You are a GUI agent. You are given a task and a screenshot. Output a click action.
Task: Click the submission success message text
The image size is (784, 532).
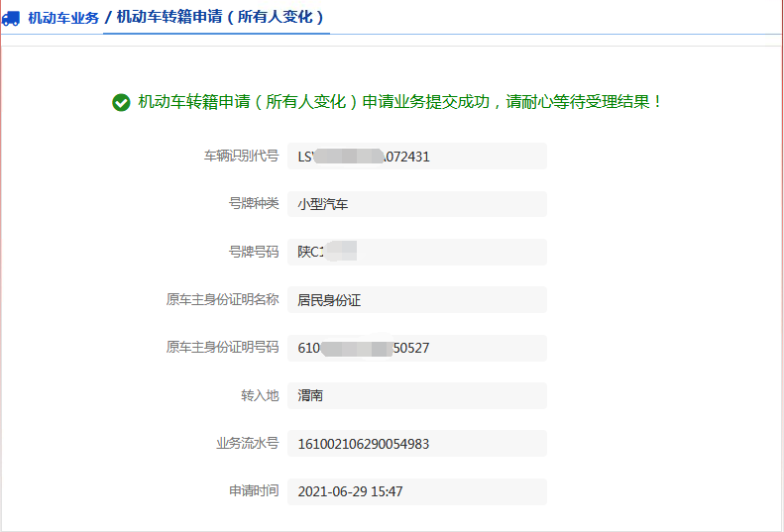coord(400,102)
